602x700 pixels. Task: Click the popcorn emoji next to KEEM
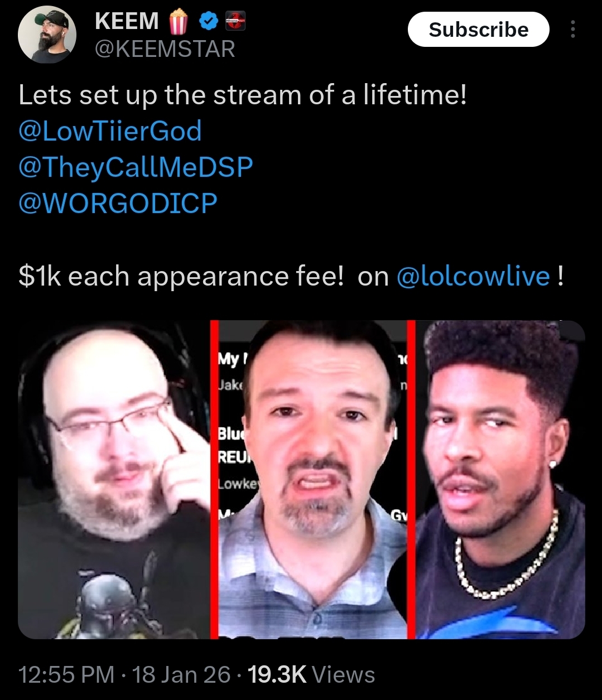point(178,22)
